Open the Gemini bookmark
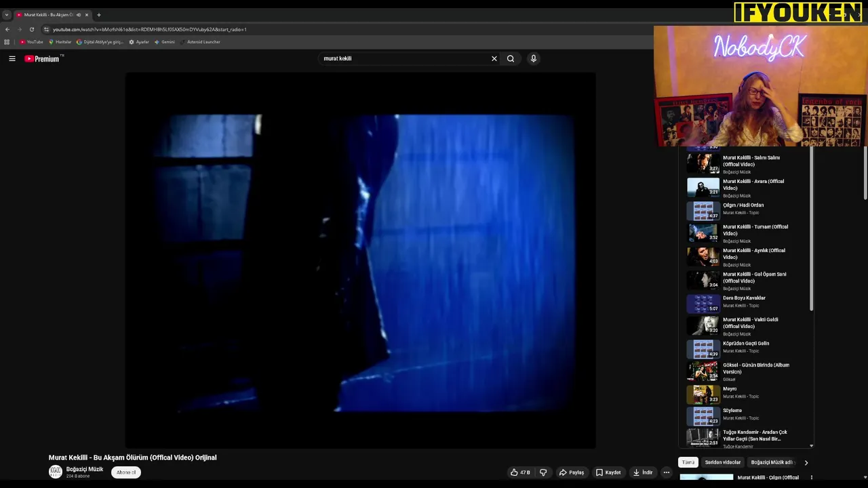The height and width of the screenshot is (488, 868). tap(165, 42)
